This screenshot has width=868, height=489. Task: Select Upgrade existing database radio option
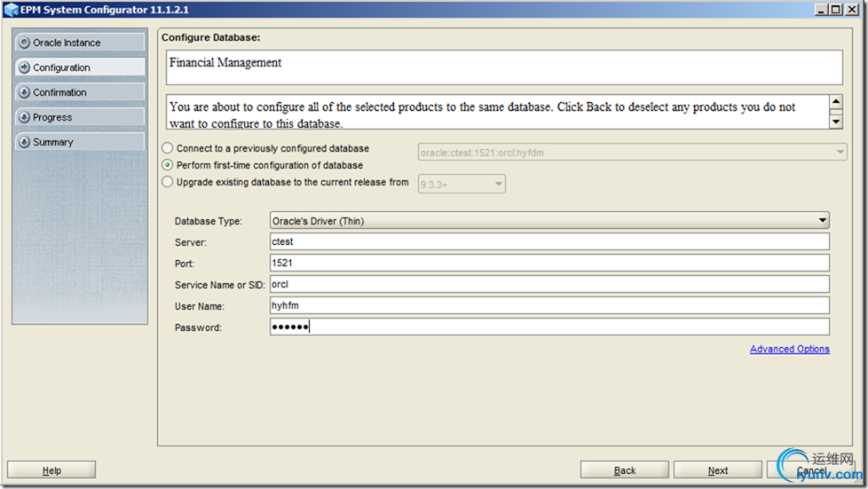pyautogui.click(x=167, y=182)
